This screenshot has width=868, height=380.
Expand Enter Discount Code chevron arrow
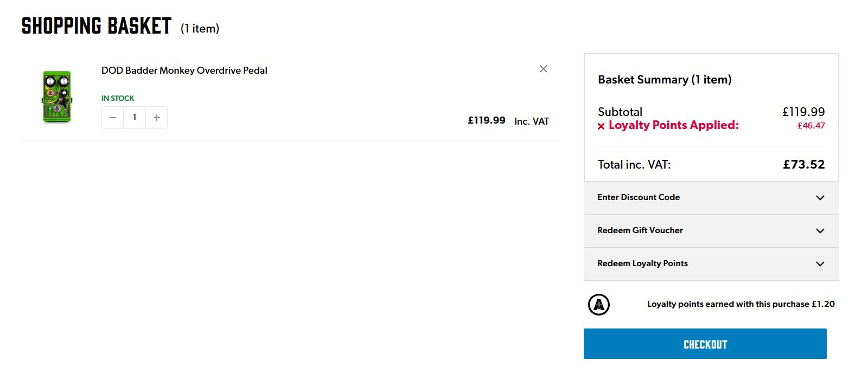820,198
